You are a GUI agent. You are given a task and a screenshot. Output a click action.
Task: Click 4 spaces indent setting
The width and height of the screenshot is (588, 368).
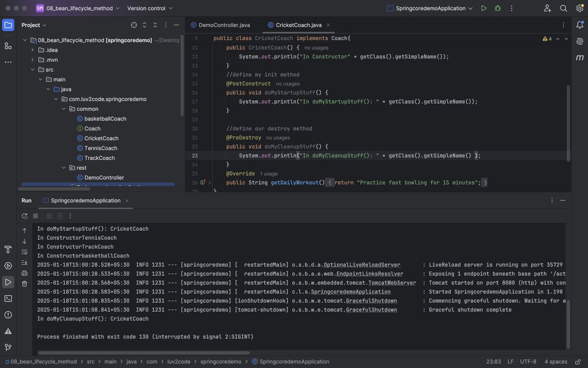coord(556,362)
